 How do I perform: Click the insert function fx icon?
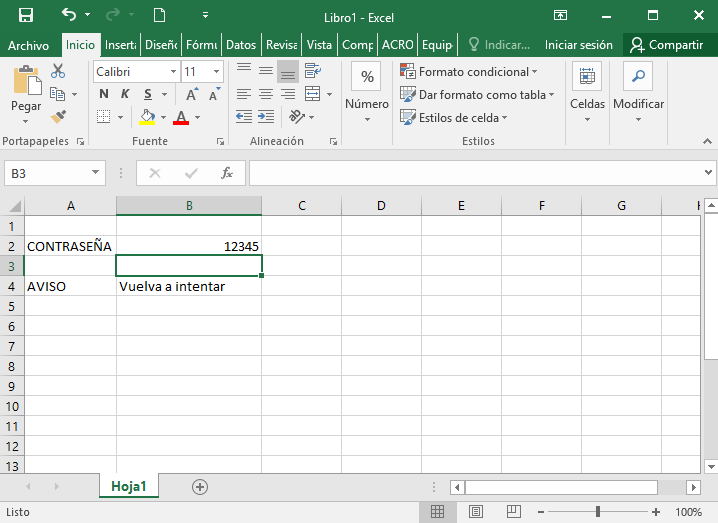[x=227, y=173]
